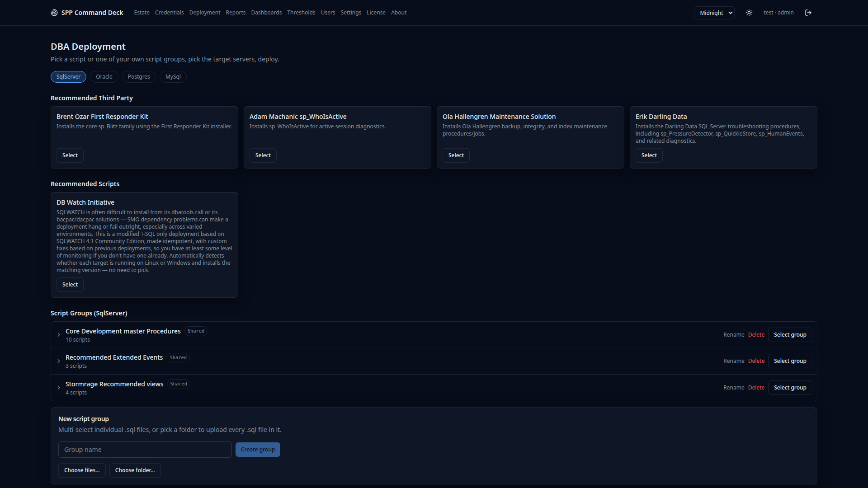Click the test · admin user label

(x=778, y=13)
